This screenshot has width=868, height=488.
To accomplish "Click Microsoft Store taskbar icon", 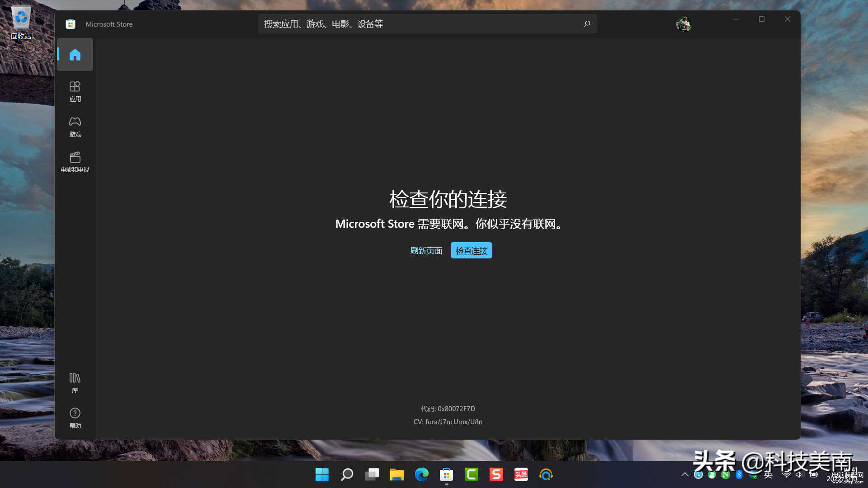I will coord(446,474).
